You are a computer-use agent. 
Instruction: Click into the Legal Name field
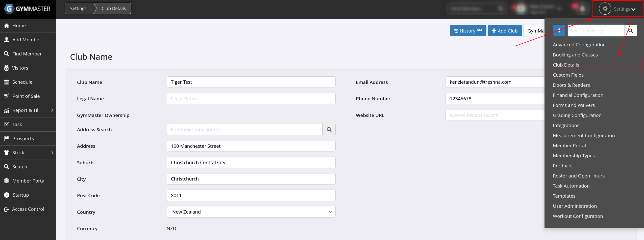251,99
